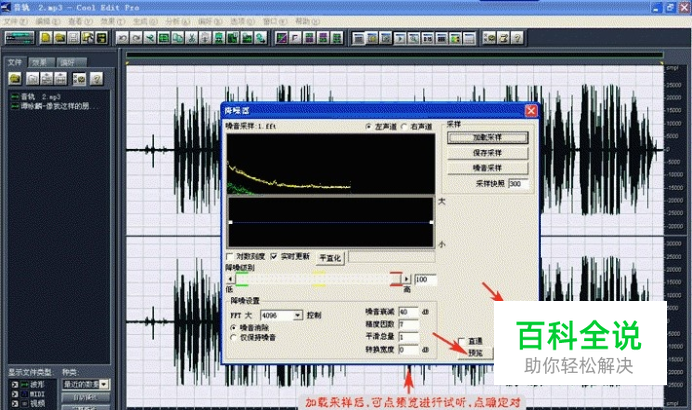Viewport: 692px width, 410px height.
Task: Select the 左声道 left channel radio button
Action: (x=369, y=127)
